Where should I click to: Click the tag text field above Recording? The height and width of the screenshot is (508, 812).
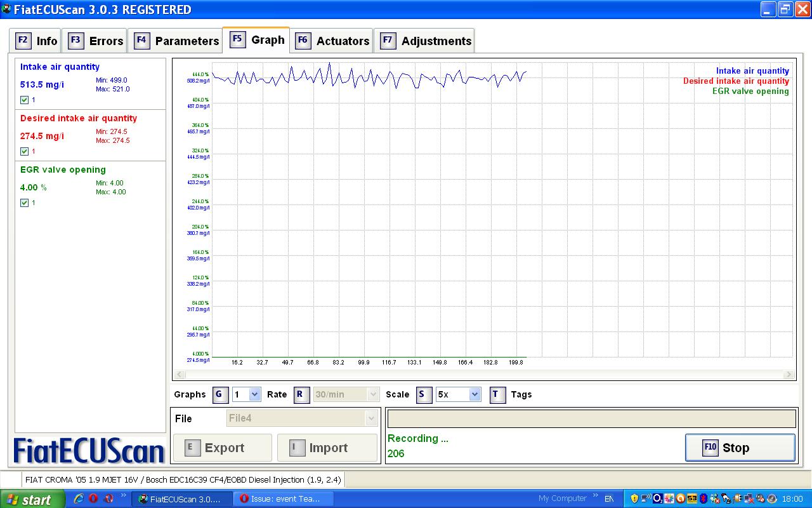point(591,418)
